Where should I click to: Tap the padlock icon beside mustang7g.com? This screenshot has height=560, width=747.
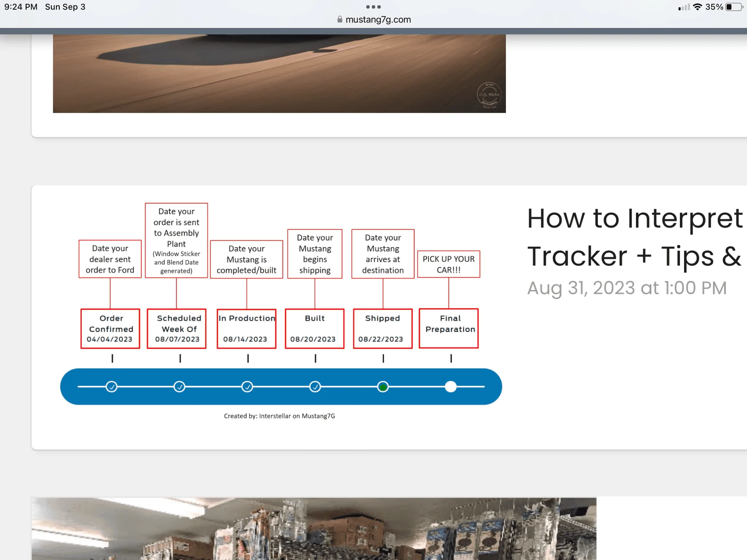point(340,19)
